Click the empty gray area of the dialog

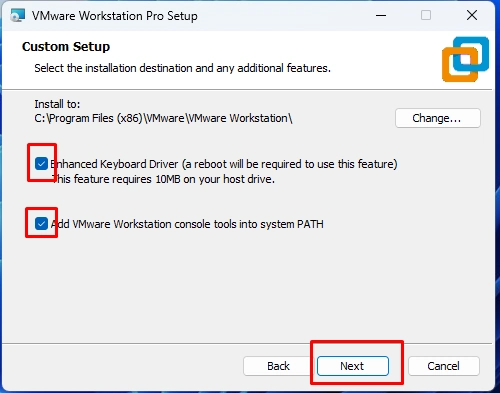click(247, 287)
